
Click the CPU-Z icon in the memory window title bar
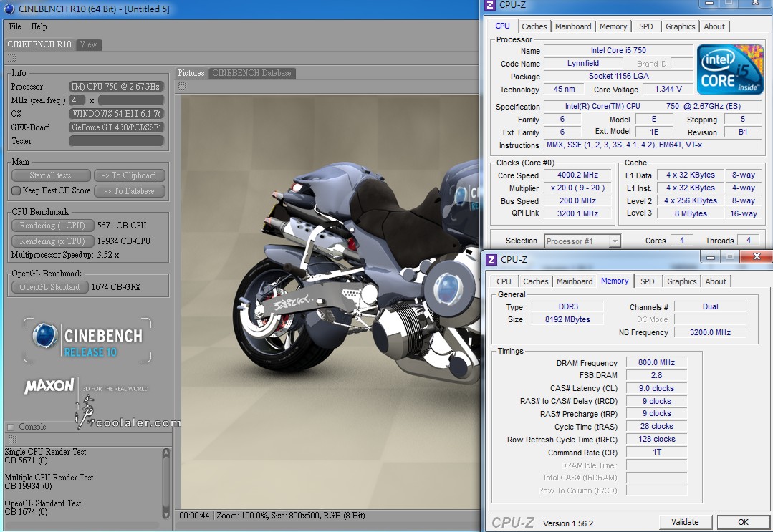click(491, 260)
